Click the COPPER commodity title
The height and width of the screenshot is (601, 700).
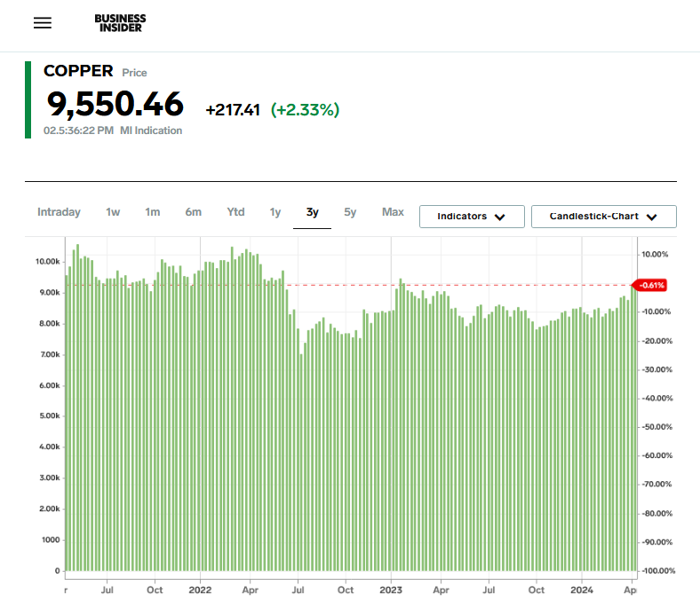78,71
